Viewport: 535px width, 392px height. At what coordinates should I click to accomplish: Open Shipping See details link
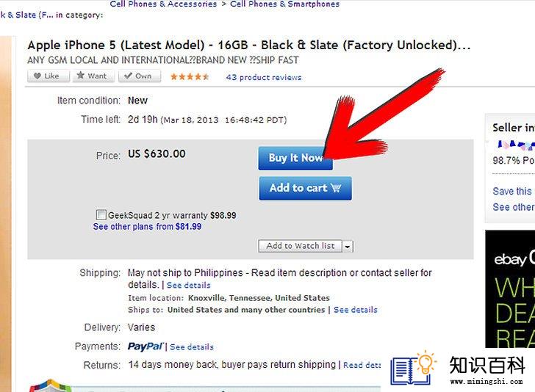point(189,286)
